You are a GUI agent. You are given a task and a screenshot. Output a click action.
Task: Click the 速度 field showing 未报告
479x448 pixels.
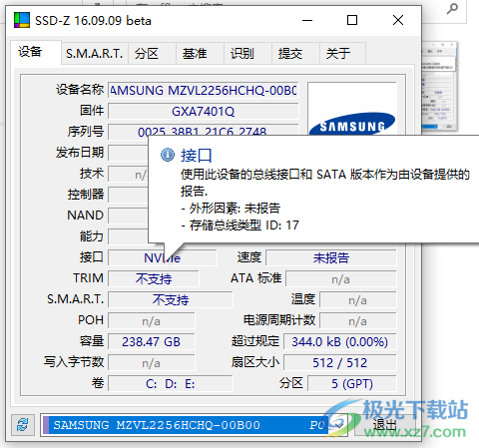click(331, 257)
